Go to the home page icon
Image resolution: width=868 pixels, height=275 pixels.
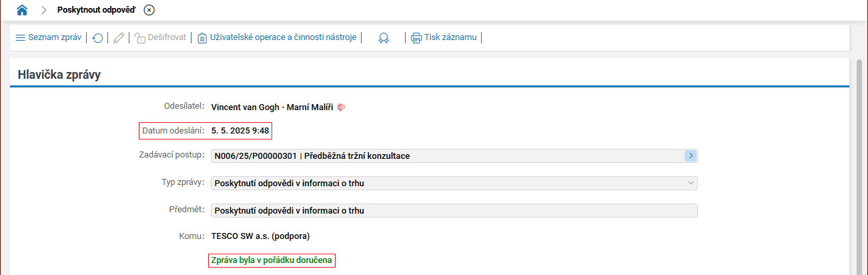tap(23, 9)
